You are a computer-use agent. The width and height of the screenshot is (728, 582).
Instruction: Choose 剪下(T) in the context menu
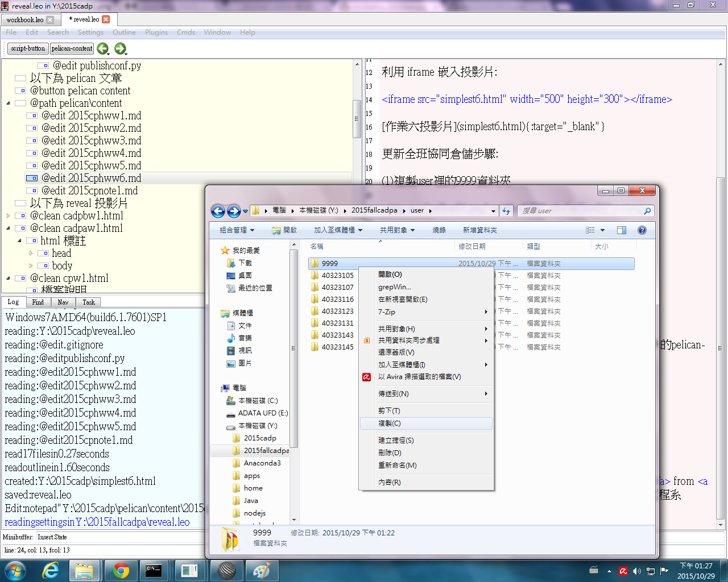pos(427,411)
